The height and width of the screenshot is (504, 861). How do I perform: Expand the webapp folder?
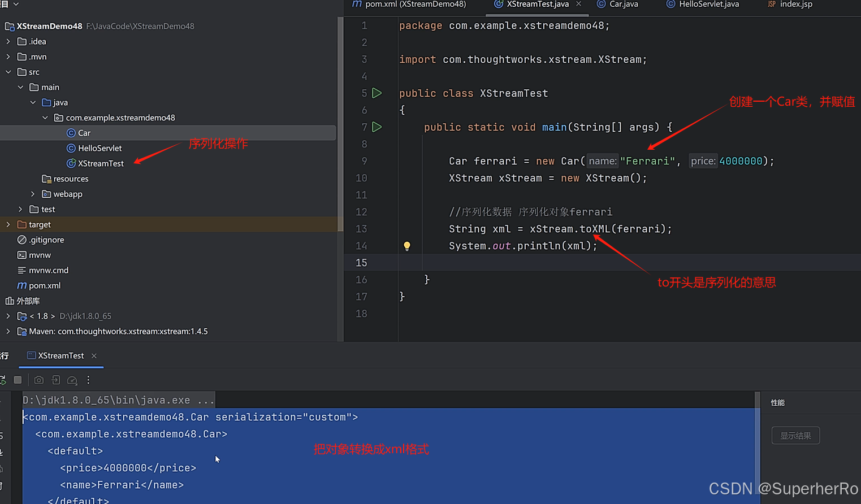33,194
